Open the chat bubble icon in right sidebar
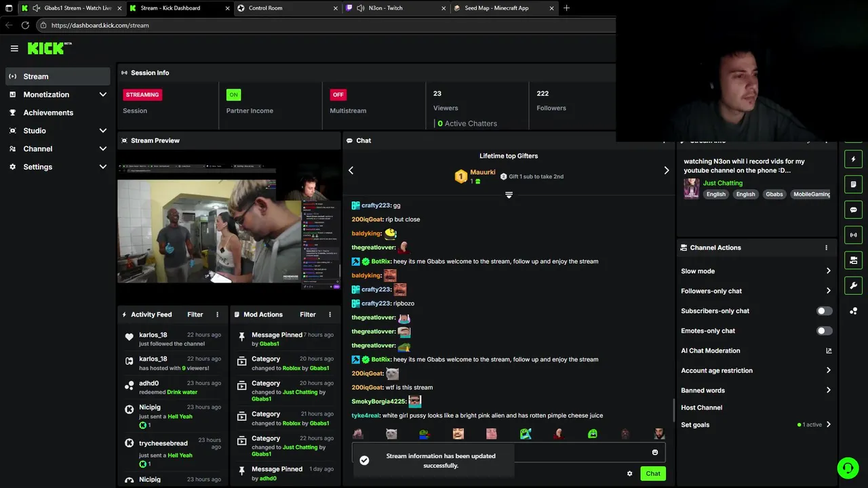The height and width of the screenshot is (488, 868). pyautogui.click(x=853, y=209)
